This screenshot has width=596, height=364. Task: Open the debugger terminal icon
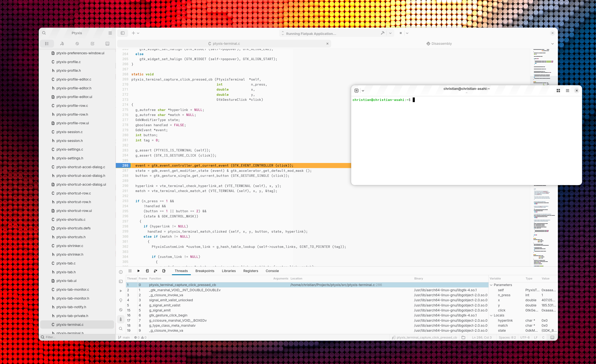click(121, 281)
